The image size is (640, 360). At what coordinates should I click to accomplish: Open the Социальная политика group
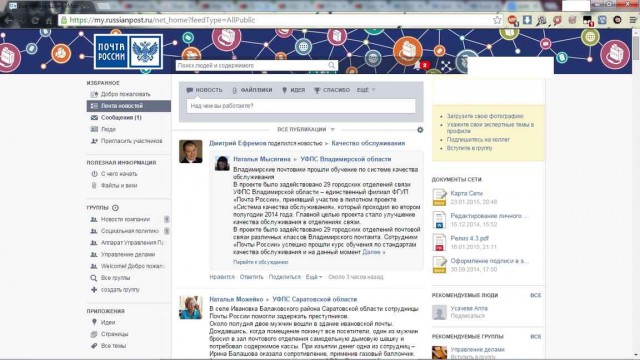point(129,231)
